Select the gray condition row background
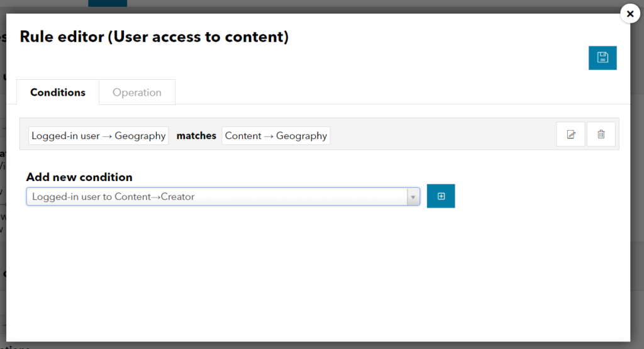This screenshot has height=349, width=644. click(x=443, y=135)
